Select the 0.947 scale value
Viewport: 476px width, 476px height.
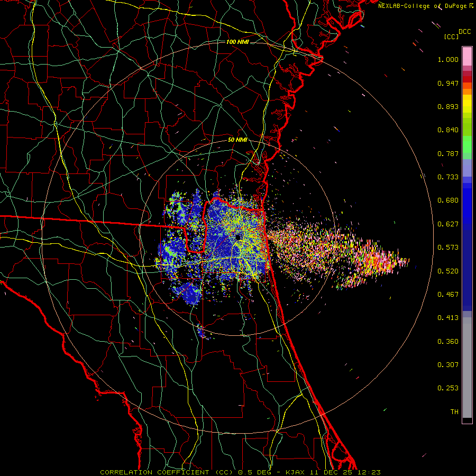[448, 83]
